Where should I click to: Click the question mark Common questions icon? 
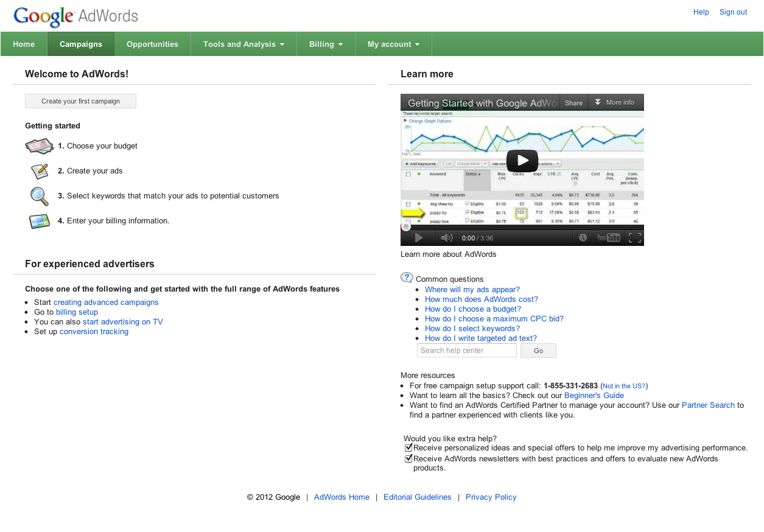point(407,278)
